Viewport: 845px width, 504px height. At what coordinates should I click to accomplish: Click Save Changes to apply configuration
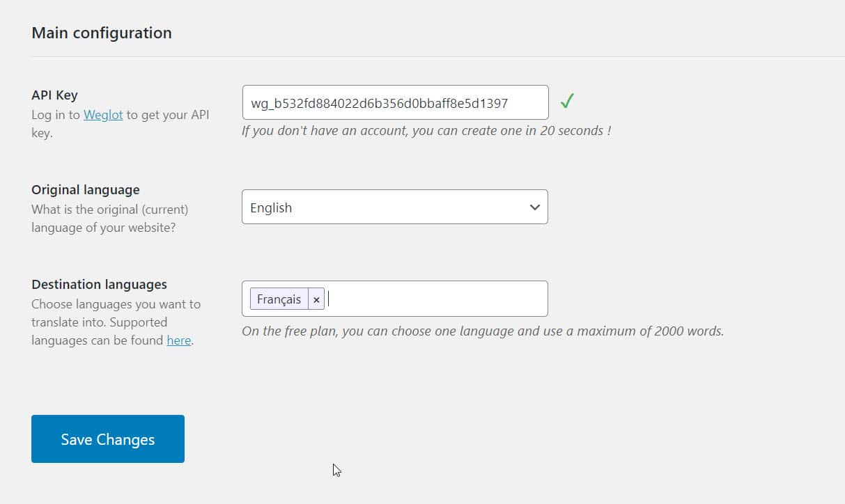click(x=107, y=439)
